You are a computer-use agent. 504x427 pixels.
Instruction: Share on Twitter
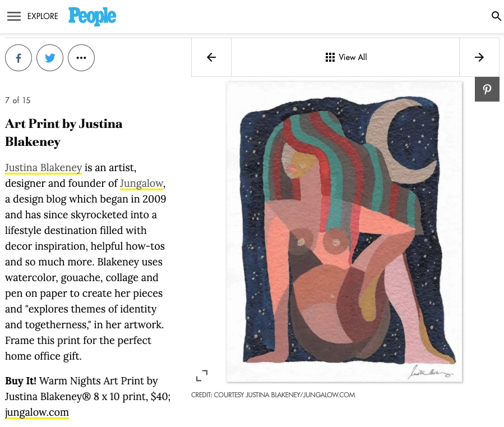(50, 58)
